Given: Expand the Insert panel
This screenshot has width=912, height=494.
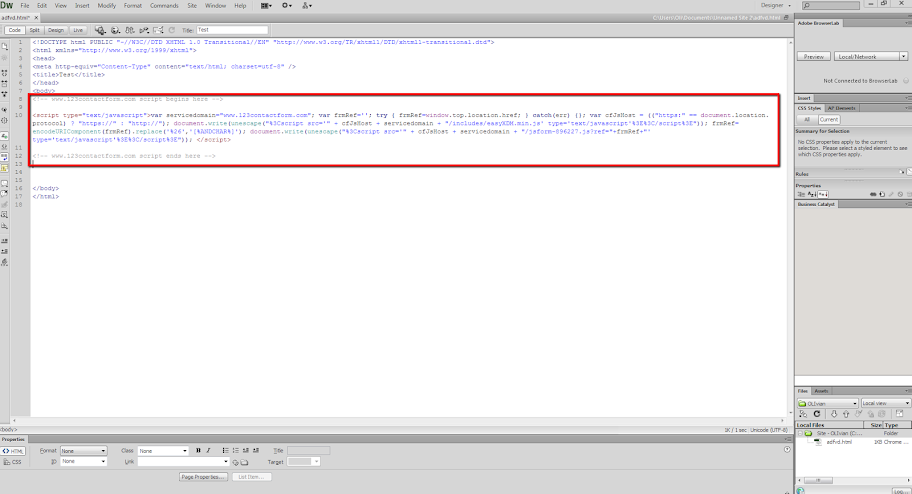Looking at the screenshot, I should click(805, 98).
